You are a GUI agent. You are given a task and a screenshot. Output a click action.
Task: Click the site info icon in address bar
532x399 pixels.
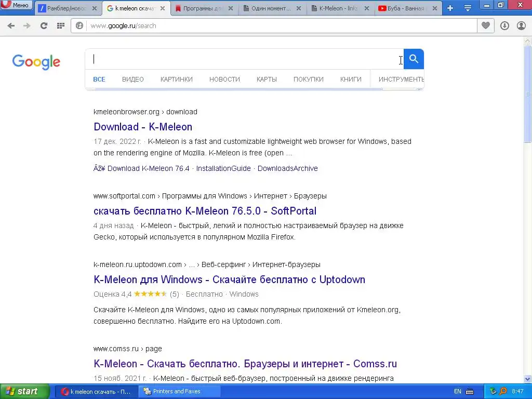pyautogui.click(x=79, y=26)
